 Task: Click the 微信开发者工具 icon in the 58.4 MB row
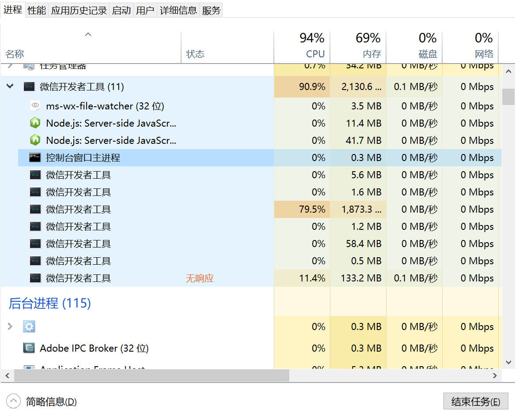pos(35,244)
